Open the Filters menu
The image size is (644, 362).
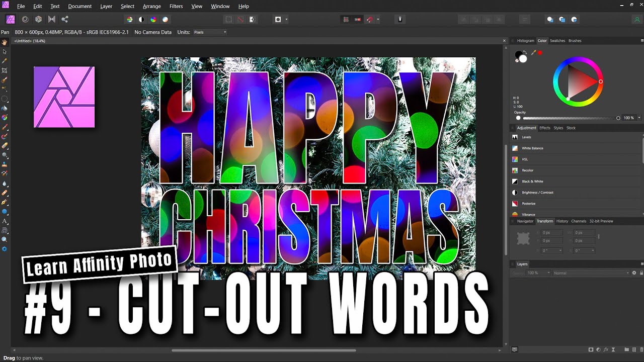tap(176, 7)
